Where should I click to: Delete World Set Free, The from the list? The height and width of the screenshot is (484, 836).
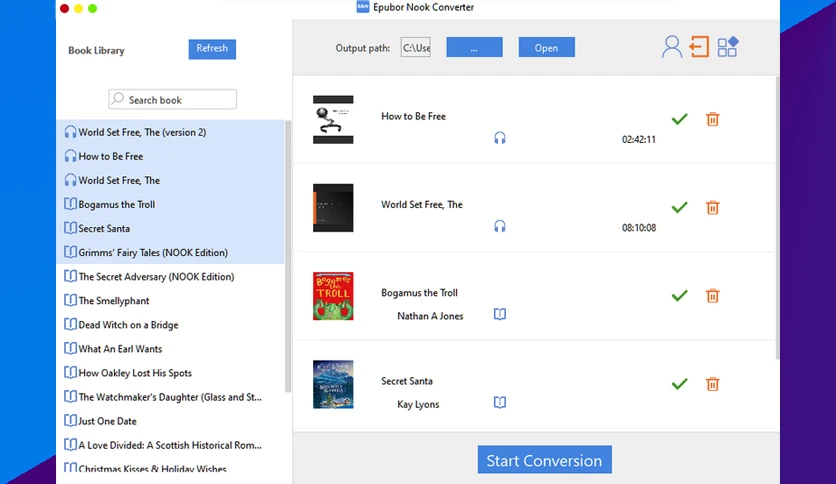point(712,207)
